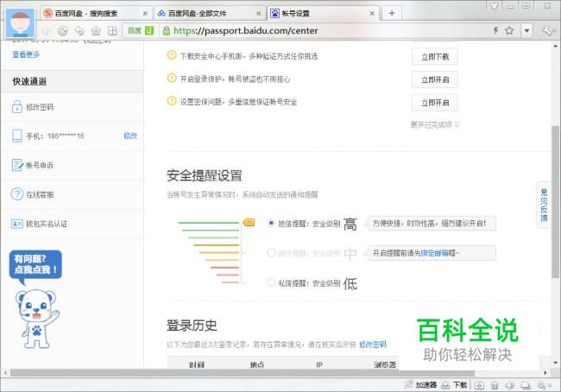Select the 帐号设置 tab
The height and width of the screenshot is (392, 561).
pos(322,14)
